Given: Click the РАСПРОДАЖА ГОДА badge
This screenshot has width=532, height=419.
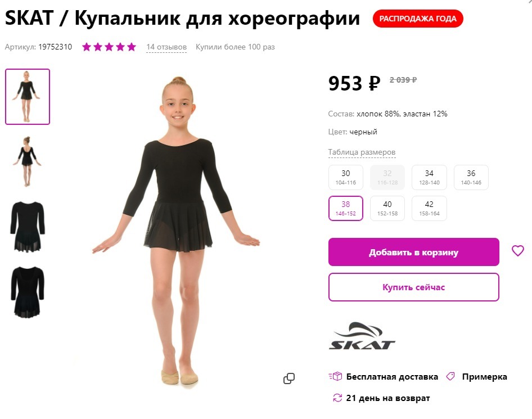Looking at the screenshot, I should click(418, 19).
